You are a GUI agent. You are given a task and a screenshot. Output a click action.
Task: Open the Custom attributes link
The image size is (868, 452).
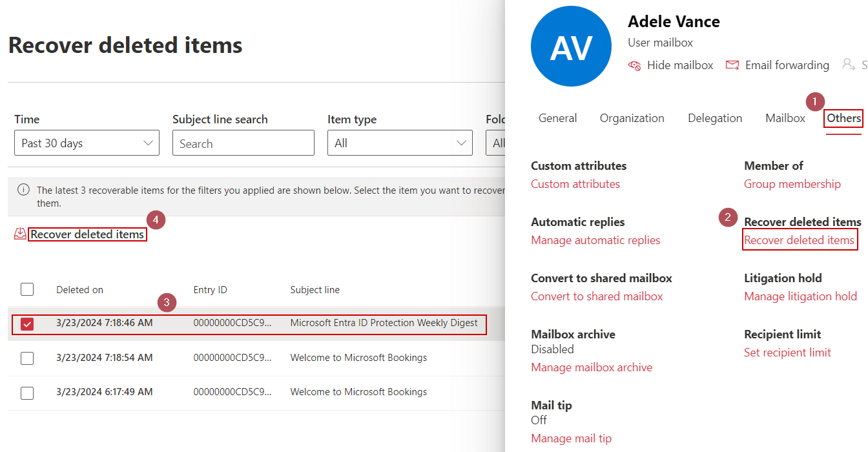[575, 184]
